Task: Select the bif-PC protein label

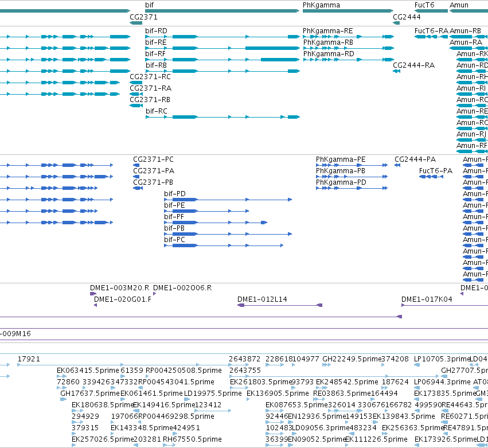Action: [174, 240]
